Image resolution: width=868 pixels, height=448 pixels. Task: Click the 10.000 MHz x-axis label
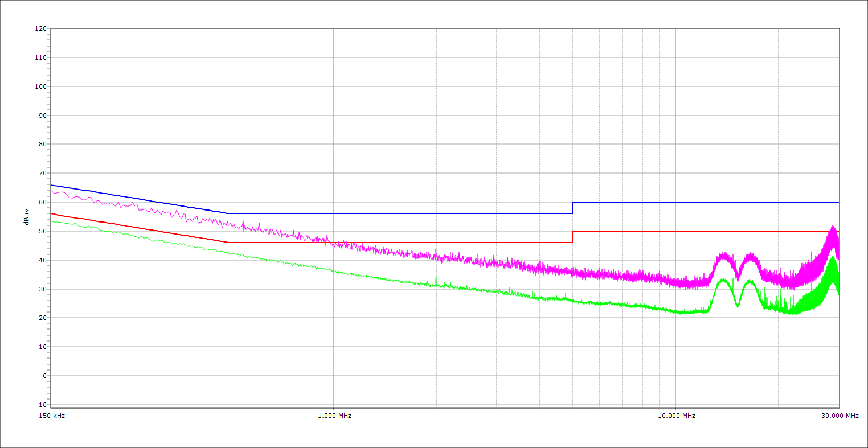tap(677, 416)
